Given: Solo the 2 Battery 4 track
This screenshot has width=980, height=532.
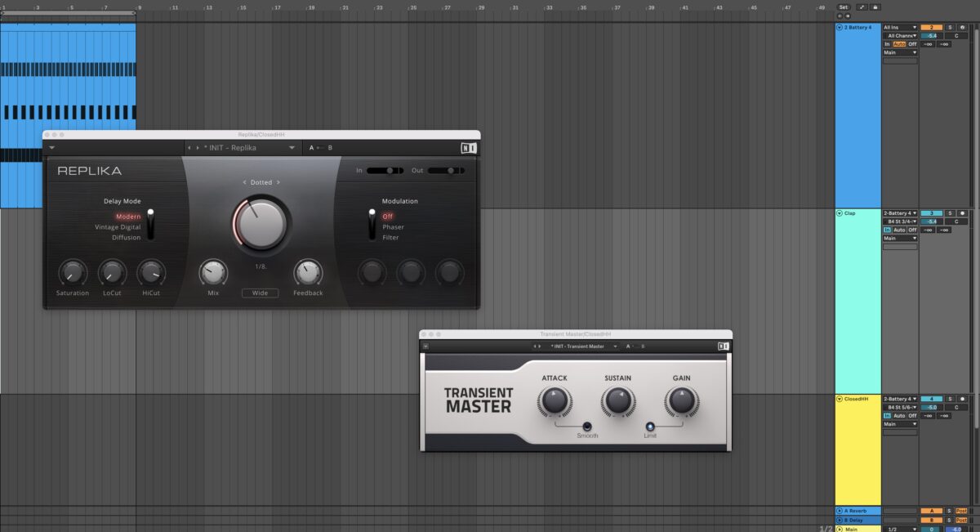Looking at the screenshot, I should point(950,28).
